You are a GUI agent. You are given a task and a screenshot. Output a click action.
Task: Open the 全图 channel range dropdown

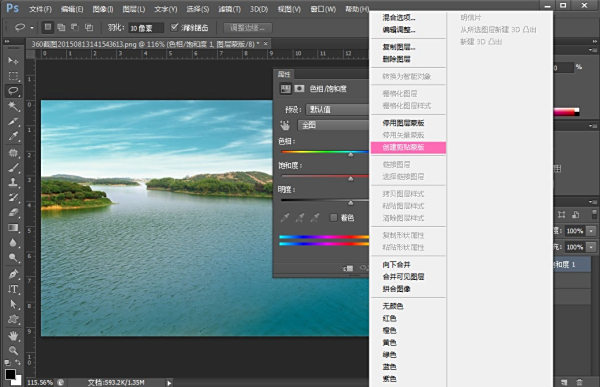(x=334, y=125)
